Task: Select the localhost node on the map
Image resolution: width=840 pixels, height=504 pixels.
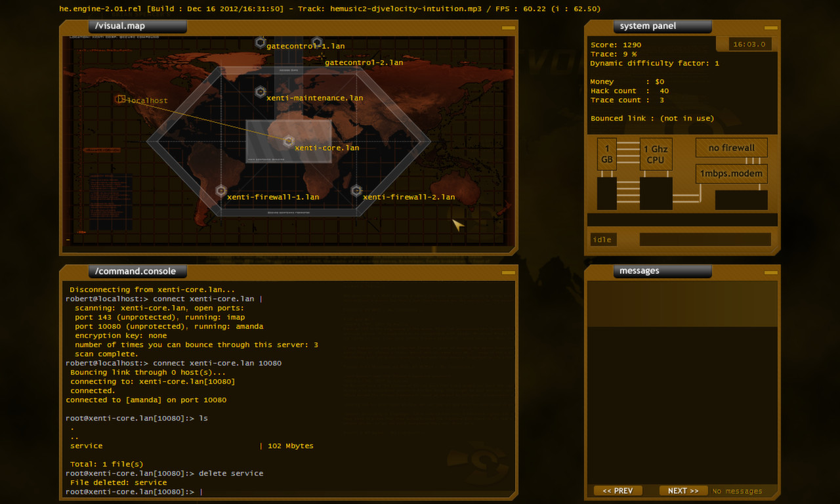Action: point(121,99)
